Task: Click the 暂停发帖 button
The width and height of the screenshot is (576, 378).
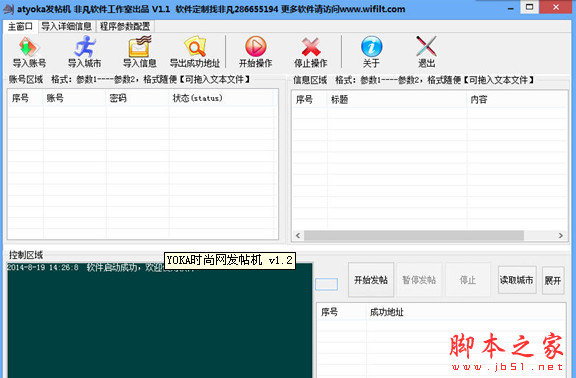Action: pos(419,280)
